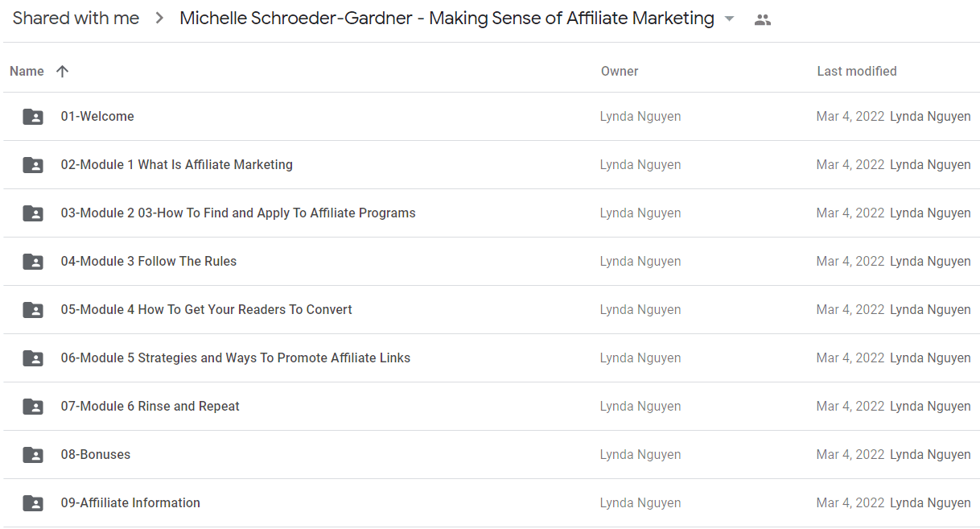Reverse sort order with the Name arrow
The width and height of the screenshot is (980, 529).
[63, 71]
